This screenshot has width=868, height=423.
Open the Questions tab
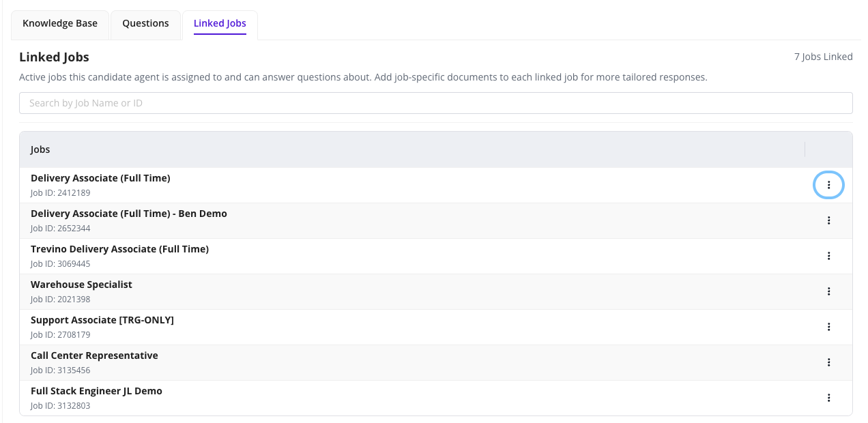[145, 23]
